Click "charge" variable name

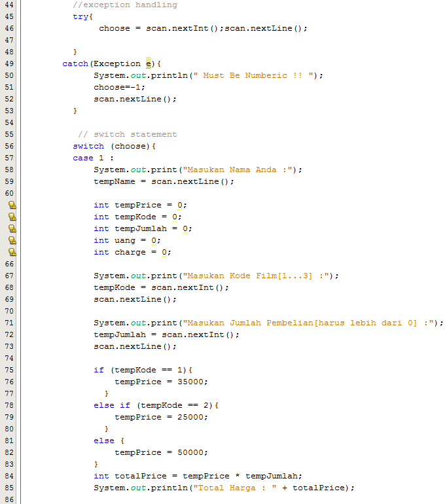(130, 252)
